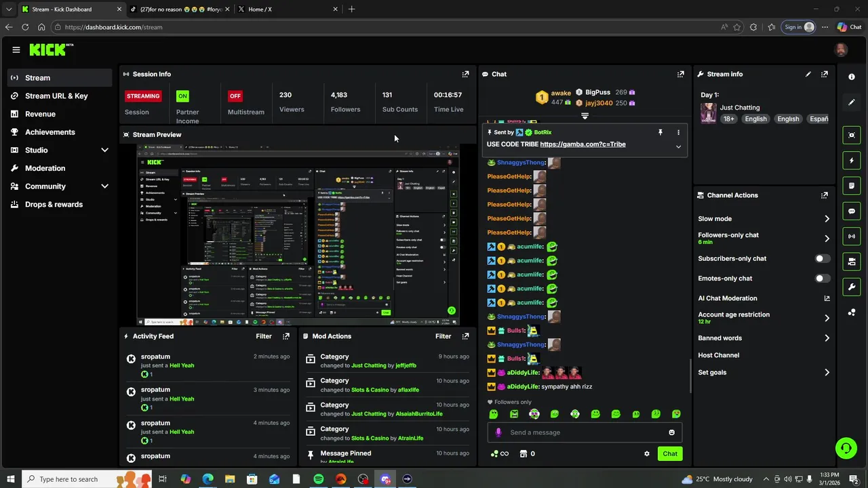Toggle the camera channel-actions widget in sidebar
The image size is (868, 488).
tap(852, 262)
